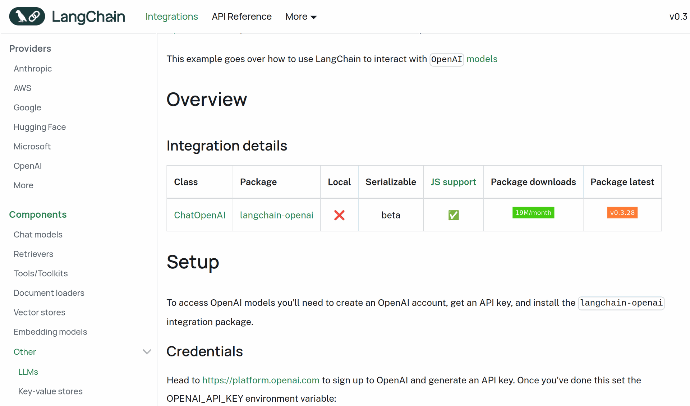
Task: Click the Integration details heading
Action: click(227, 146)
